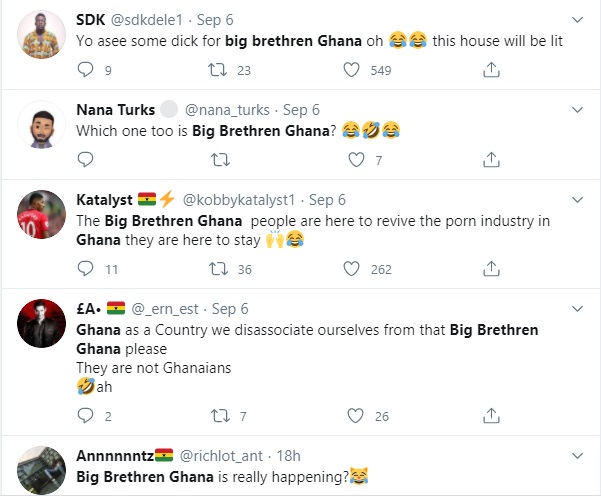Like Katalyst's tweet with 262 likes
This screenshot has width=601, height=497.
click(x=352, y=268)
